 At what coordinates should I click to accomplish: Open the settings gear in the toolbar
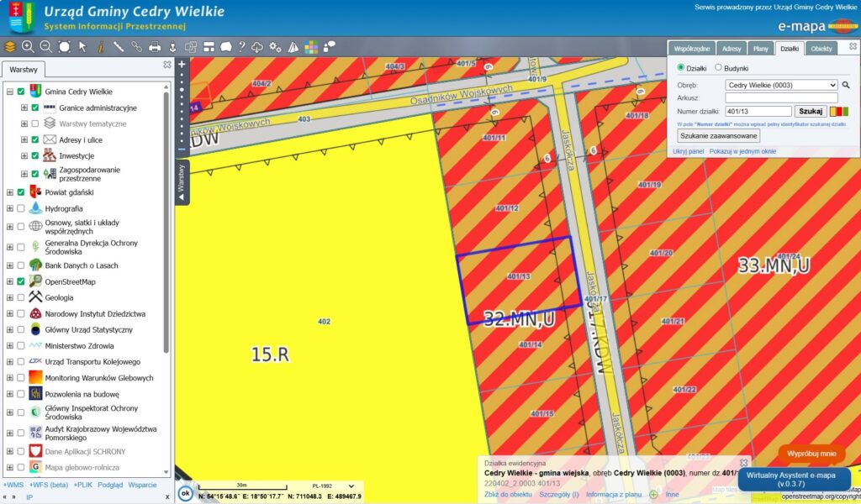[x=275, y=48]
